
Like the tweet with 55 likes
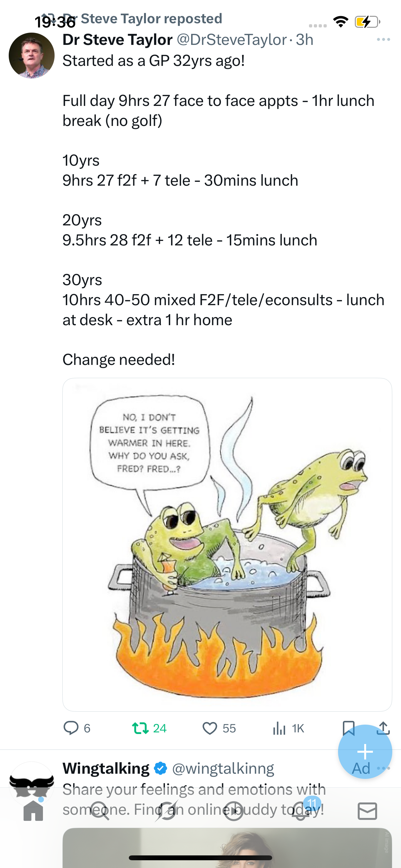210,728
